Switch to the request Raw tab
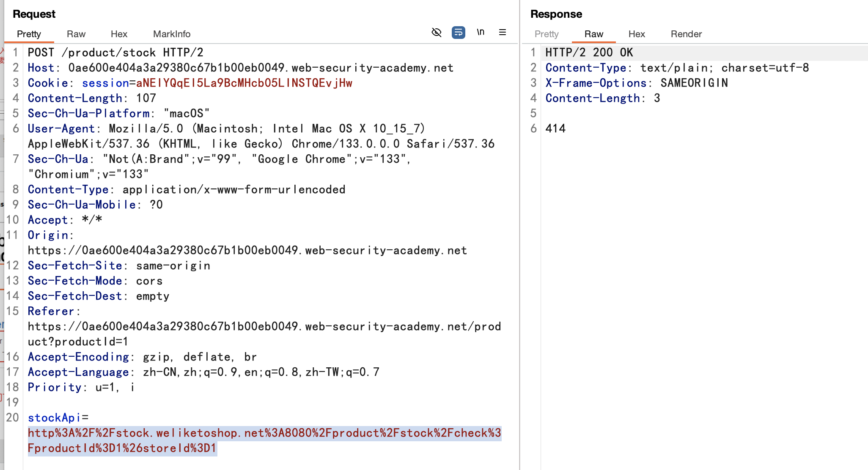The height and width of the screenshot is (470, 868). pos(76,34)
